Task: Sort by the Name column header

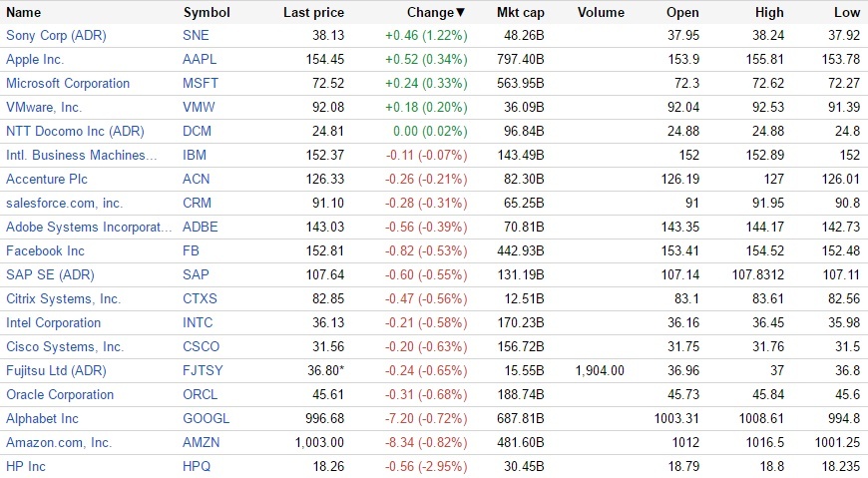Action: [24, 13]
